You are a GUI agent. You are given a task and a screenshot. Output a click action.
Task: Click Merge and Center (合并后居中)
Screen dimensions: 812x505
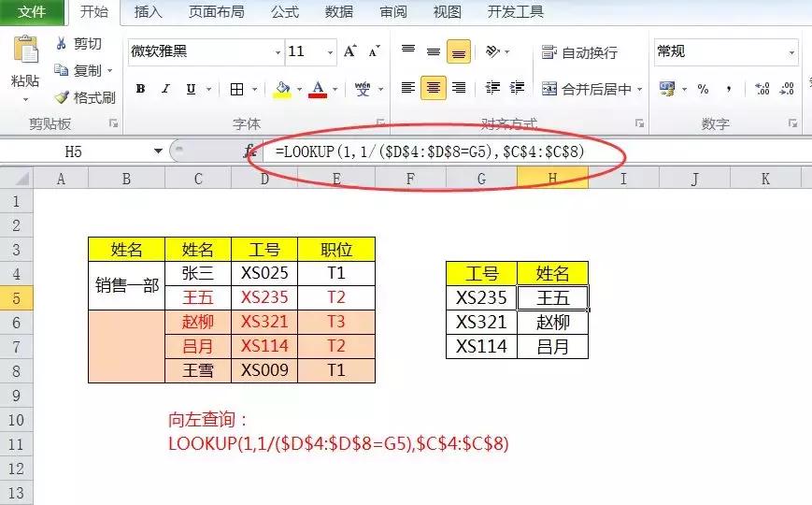(x=586, y=89)
